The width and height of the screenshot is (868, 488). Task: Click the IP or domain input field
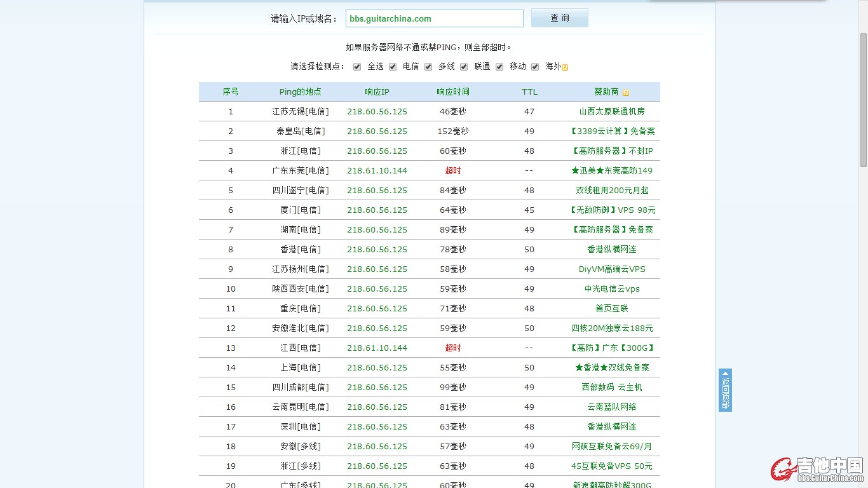(434, 18)
